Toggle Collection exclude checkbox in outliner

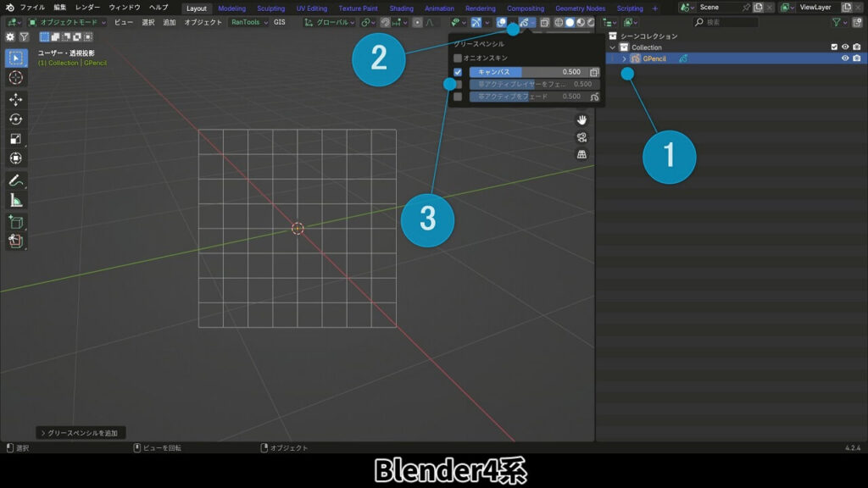[x=834, y=47]
